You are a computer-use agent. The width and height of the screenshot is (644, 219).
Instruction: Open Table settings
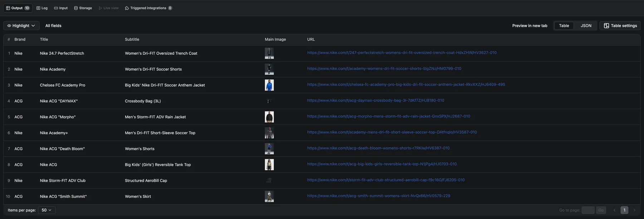pyautogui.click(x=620, y=26)
